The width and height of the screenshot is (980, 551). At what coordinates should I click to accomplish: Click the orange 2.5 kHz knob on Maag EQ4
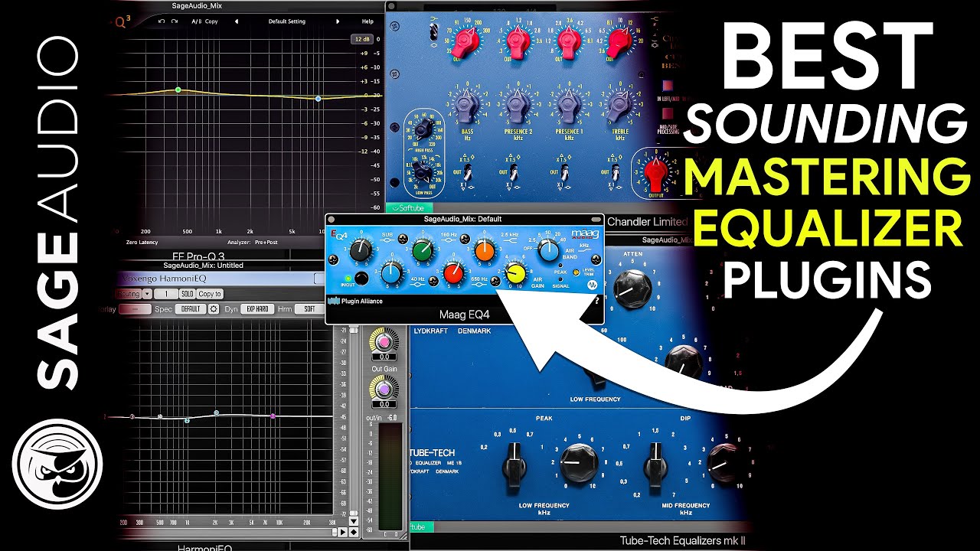[485, 249]
